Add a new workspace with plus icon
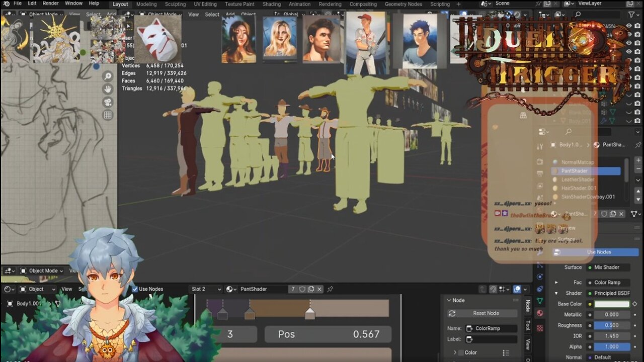Screen dimensions: 644x362 click(458, 4)
